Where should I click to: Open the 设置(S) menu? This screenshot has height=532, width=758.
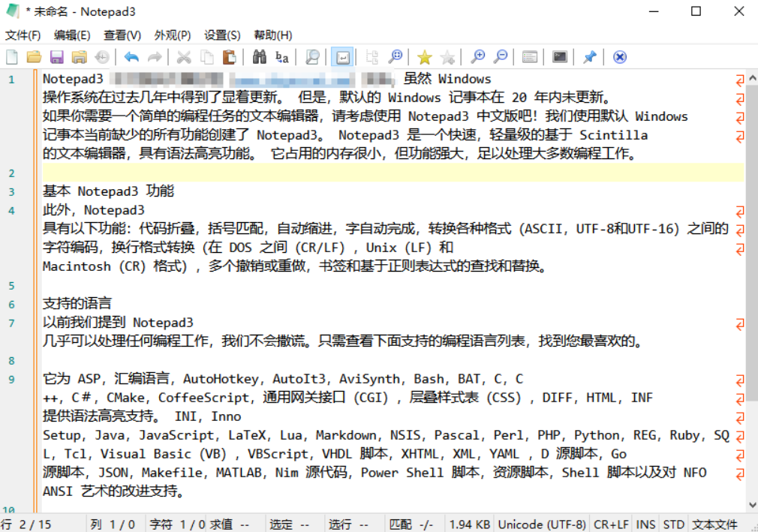click(x=222, y=35)
